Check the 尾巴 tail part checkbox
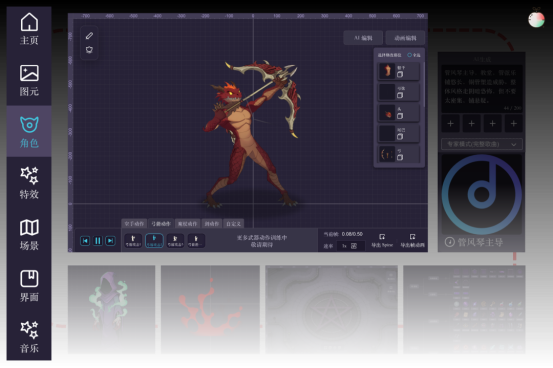553x368 pixels. pyautogui.click(x=400, y=137)
